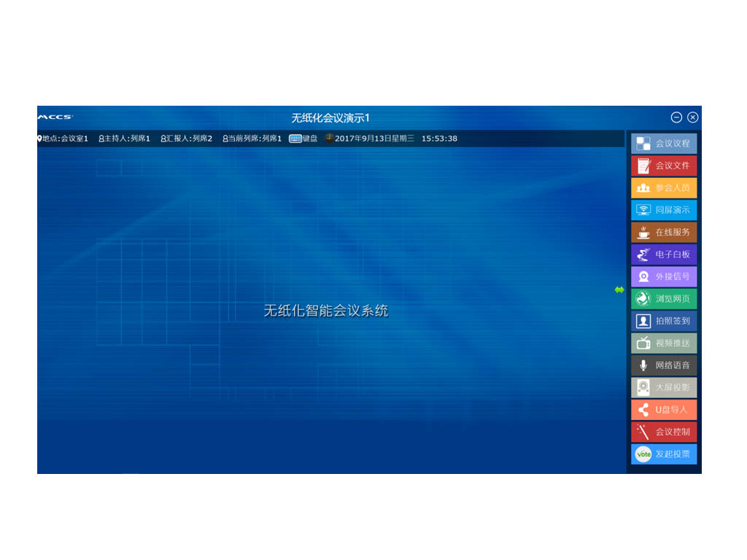Collapse sidebar using the green double arrow
Image resolution: width=747 pixels, height=560 pixels.
[619, 290]
